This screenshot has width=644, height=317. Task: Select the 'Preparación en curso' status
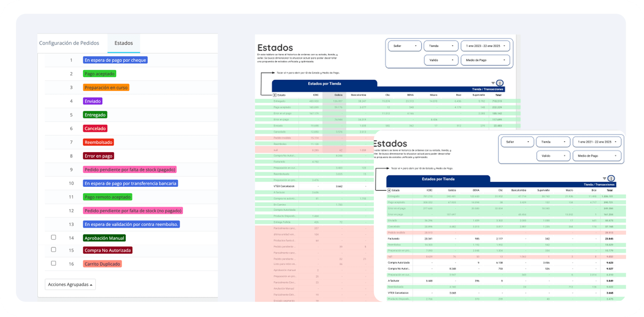tap(106, 88)
